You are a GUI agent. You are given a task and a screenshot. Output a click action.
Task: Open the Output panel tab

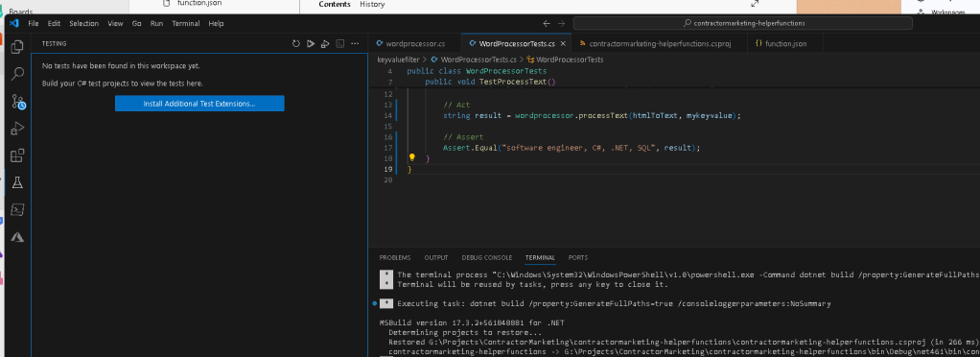point(435,257)
